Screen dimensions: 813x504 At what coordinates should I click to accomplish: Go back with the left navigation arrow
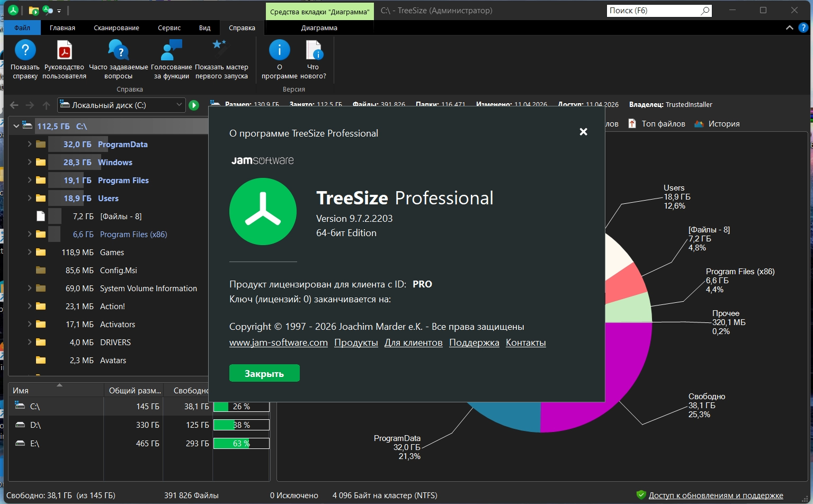(x=14, y=105)
